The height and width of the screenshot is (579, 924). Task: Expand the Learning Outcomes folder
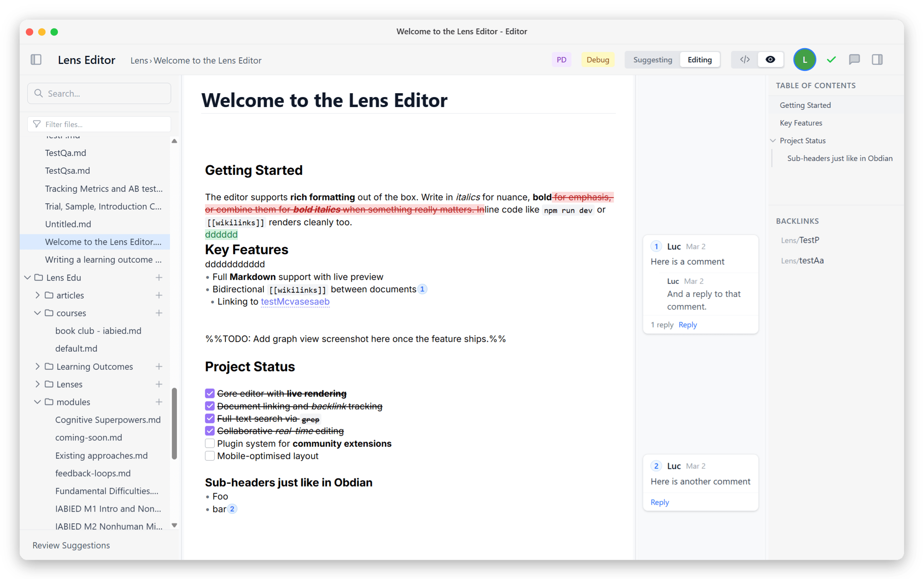click(x=37, y=367)
